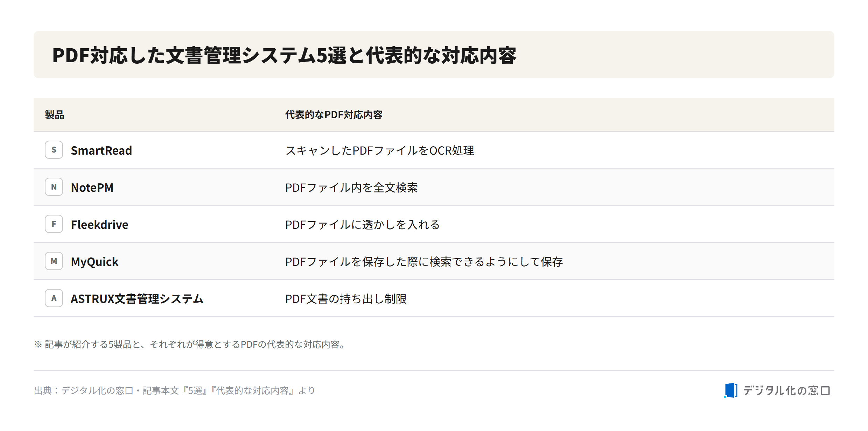Click the デジタル化の窓口 brand name text

[x=787, y=390]
